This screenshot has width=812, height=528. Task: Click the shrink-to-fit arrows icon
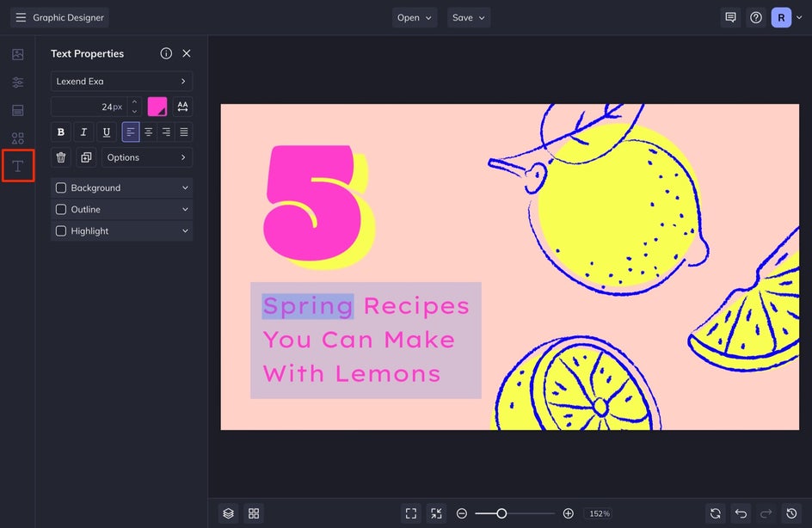tap(437, 513)
